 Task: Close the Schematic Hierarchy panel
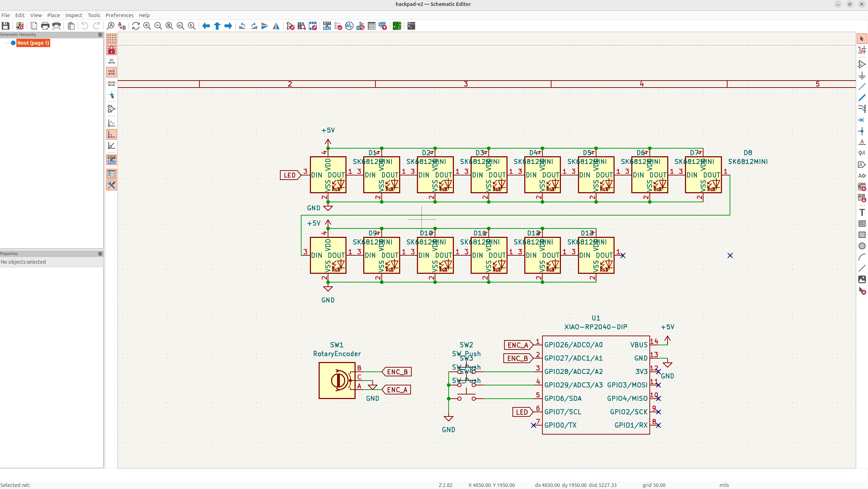pos(100,35)
